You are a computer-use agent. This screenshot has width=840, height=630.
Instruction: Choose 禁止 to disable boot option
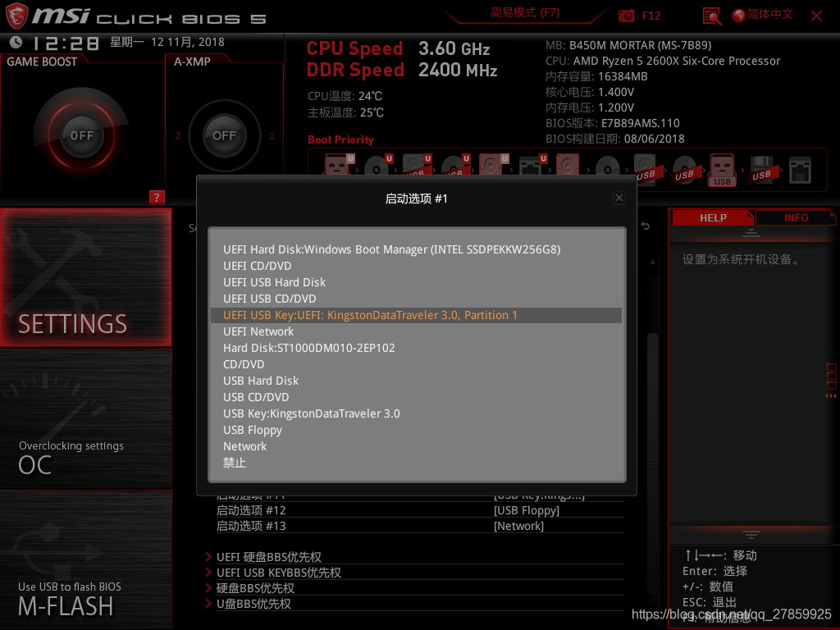pyautogui.click(x=416, y=463)
